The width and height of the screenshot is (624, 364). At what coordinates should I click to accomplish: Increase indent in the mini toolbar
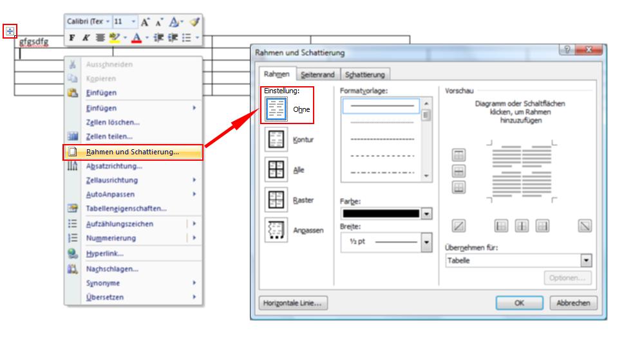click(x=173, y=38)
